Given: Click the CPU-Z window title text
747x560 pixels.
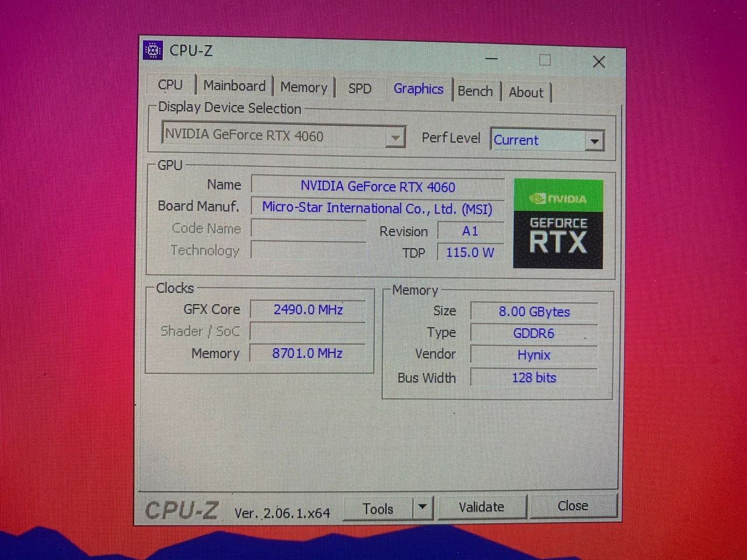Looking at the screenshot, I should click(191, 51).
